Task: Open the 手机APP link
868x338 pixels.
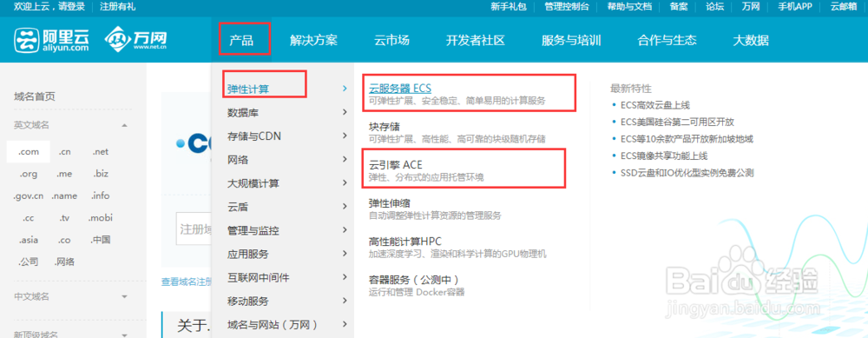Action: pyautogui.click(x=795, y=7)
